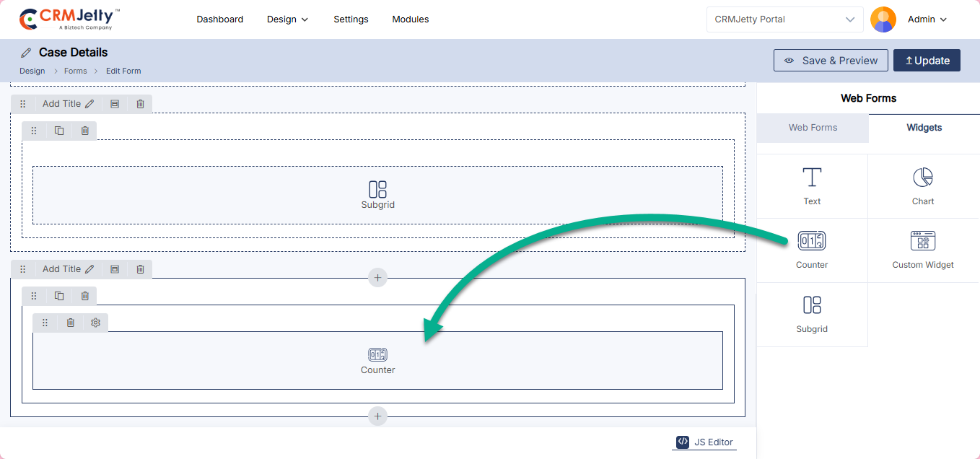This screenshot has height=459, width=980.
Task: Open settings gear of Counter block
Action: [95, 323]
